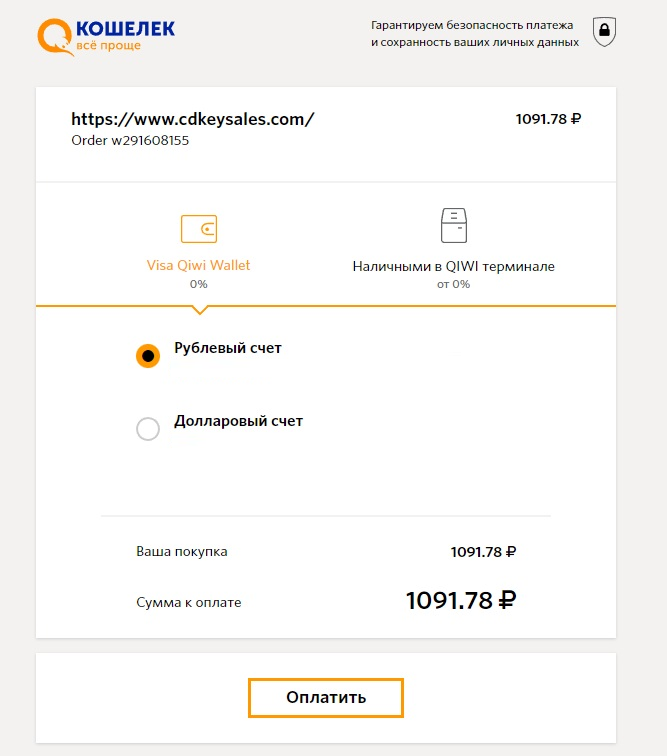Click the order amount beside the merchant URL
Screen dimensions: 667x756
548,119
